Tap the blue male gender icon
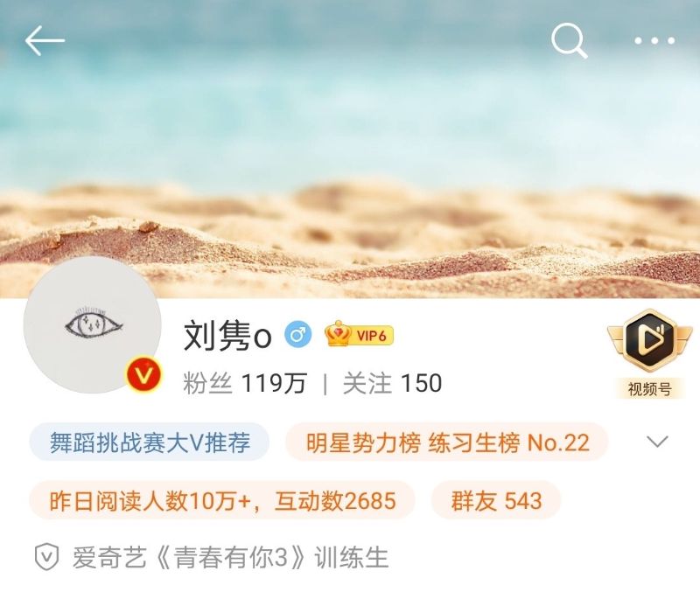 pos(298,334)
